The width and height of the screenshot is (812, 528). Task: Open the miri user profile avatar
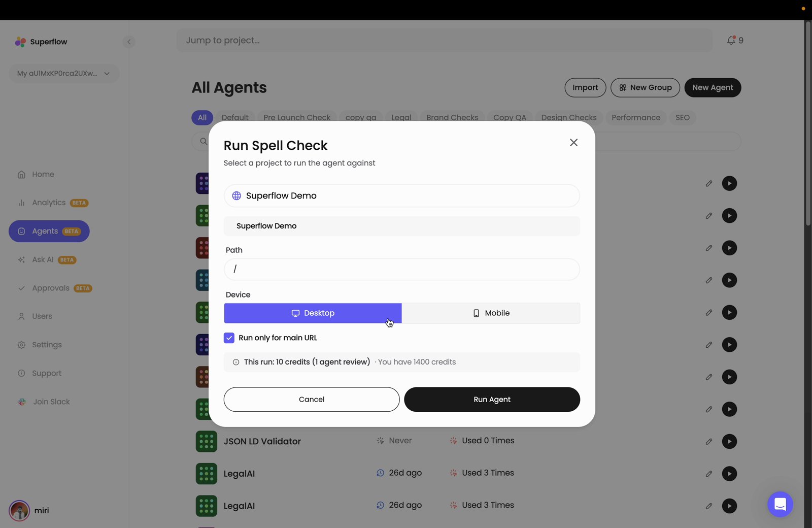coord(19,511)
